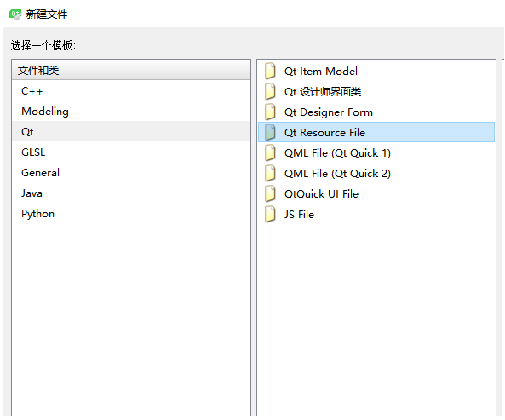Click the Qt Creator logo in title bar
Image resolution: width=505 pixels, height=420 pixels.
click(x=15, y=14)
